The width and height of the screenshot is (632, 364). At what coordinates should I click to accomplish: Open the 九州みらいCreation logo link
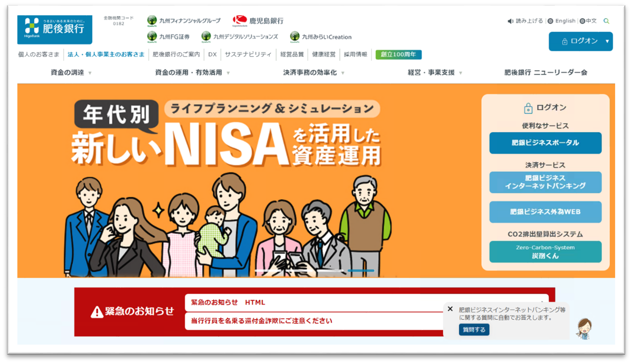[320, 36]
